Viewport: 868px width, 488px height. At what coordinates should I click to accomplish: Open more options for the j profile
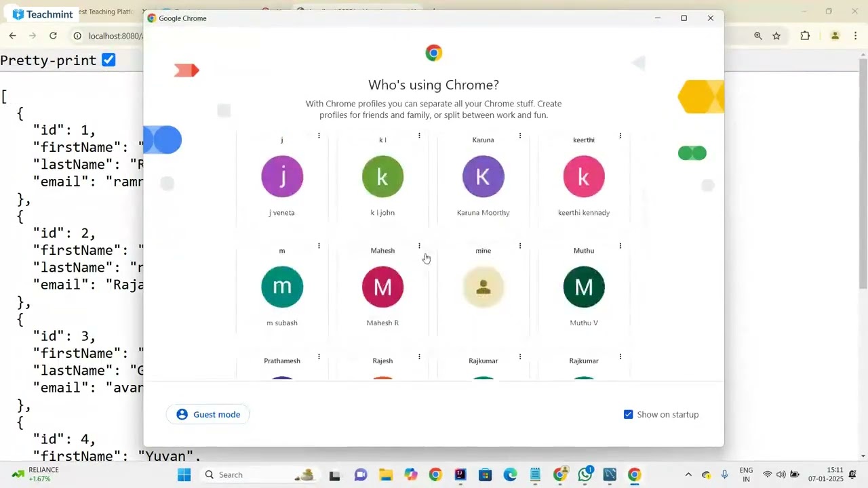click(319, 136)
